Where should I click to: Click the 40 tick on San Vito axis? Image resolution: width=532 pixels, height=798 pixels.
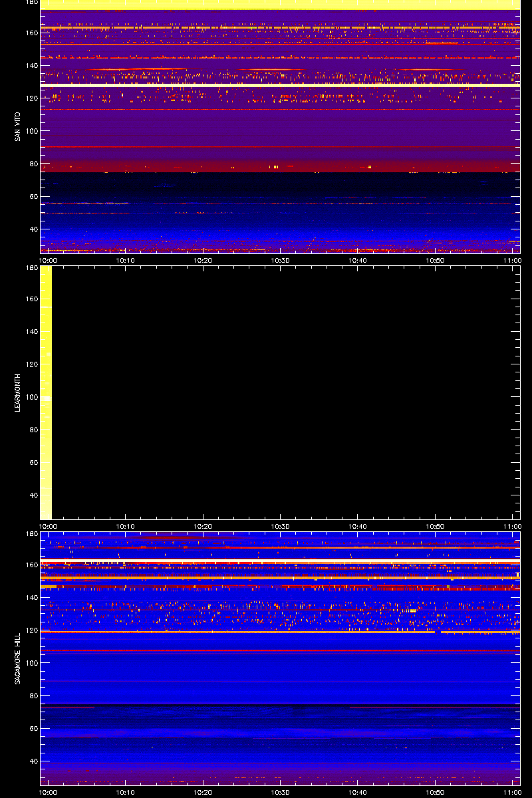[33, 229]
